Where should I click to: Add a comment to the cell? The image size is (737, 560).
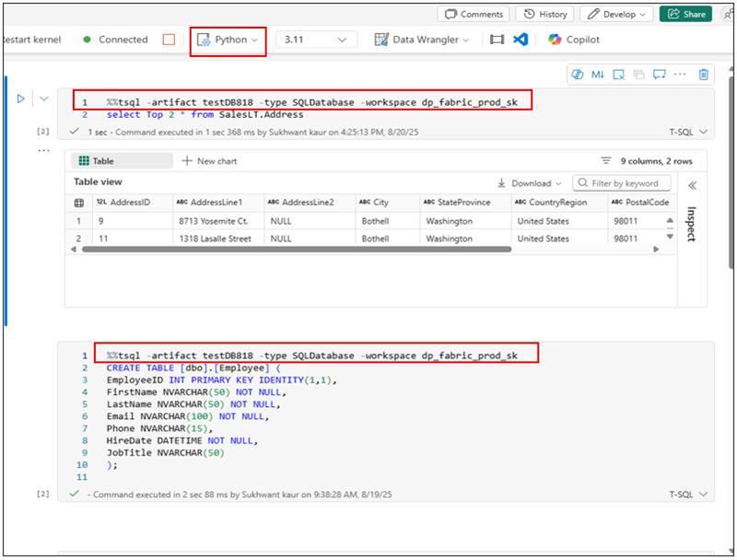pos(659,76)
